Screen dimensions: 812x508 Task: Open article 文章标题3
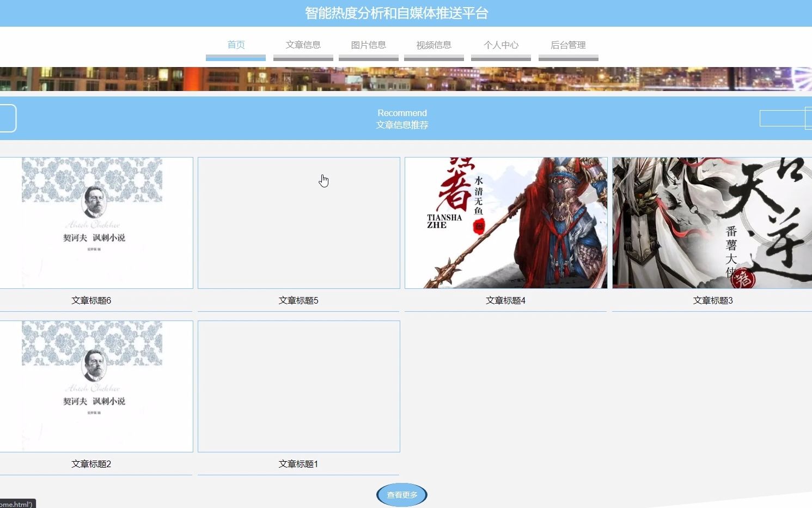tap(712, 300)
